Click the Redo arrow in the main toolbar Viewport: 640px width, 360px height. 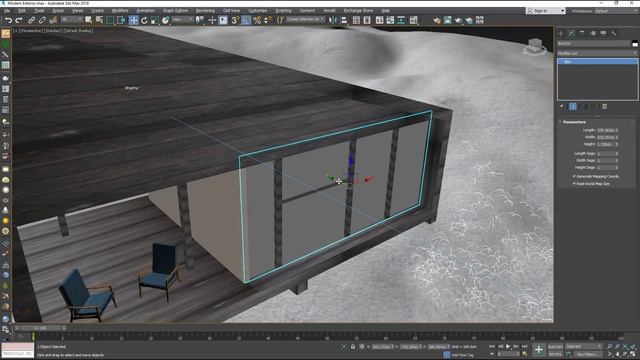click(x=19, y=20)
